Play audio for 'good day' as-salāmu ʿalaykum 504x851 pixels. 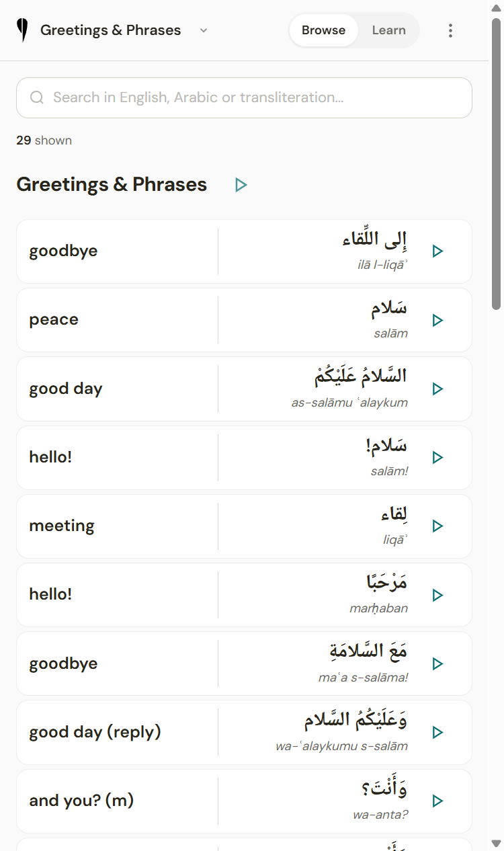tap(437, 389)
